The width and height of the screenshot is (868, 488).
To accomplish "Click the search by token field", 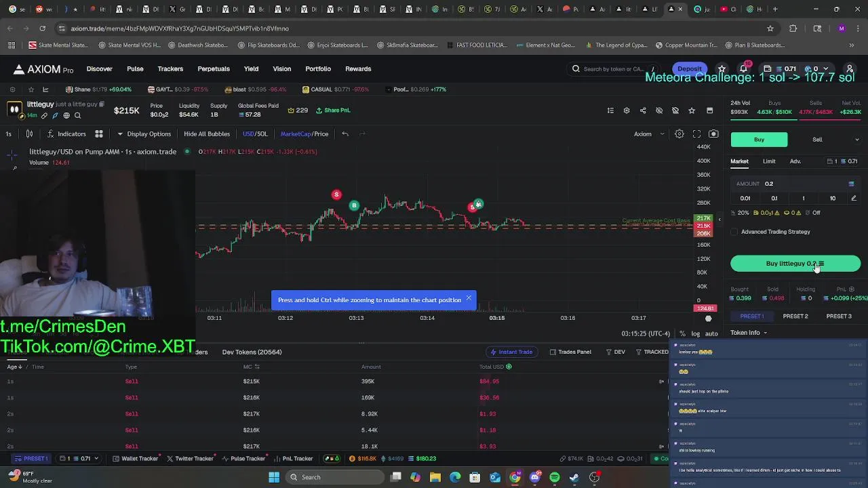I will click(614, 68).
